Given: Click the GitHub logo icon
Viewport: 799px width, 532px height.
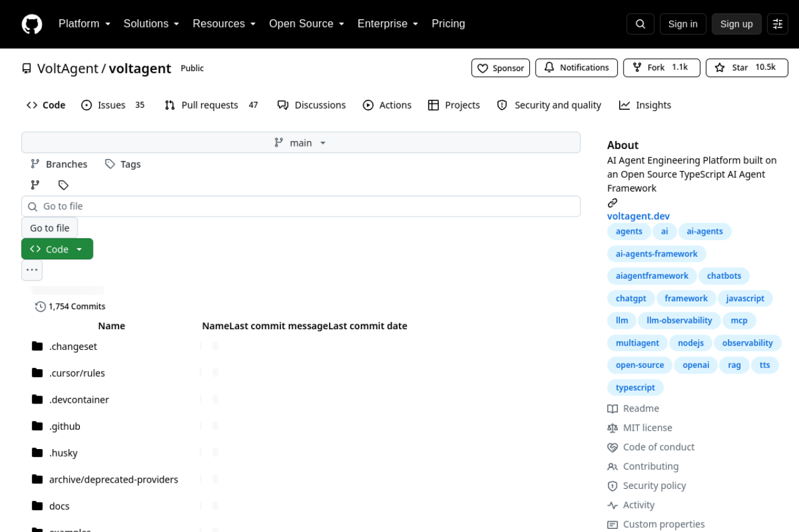Looking at the screenshot, I should [x=32, y=24].
